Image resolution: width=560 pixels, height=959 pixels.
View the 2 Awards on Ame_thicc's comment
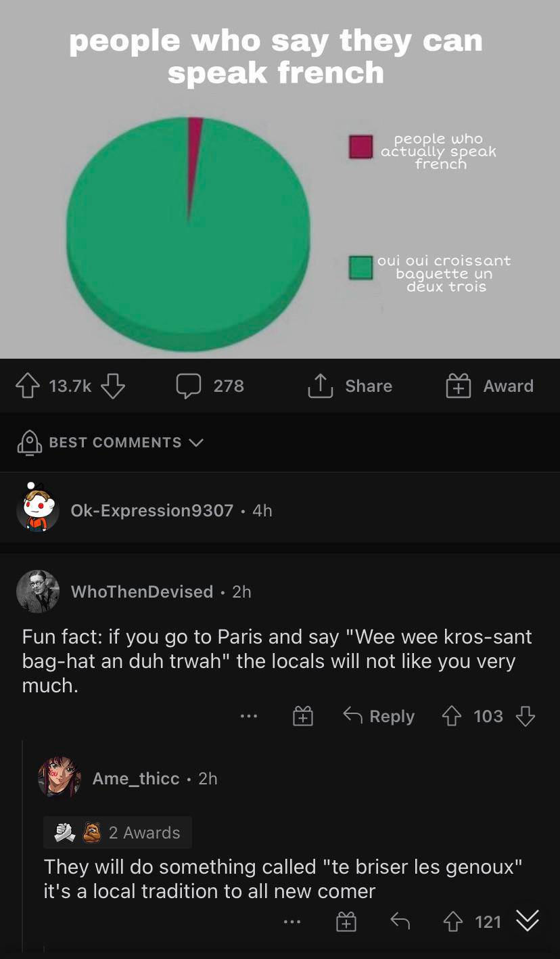click(x=118, y=832)
